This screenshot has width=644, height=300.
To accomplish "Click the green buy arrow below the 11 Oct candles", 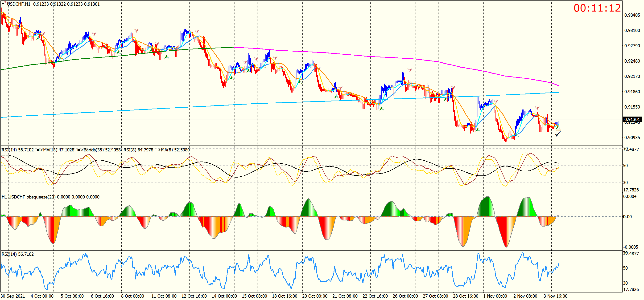I will coord(166,57).
